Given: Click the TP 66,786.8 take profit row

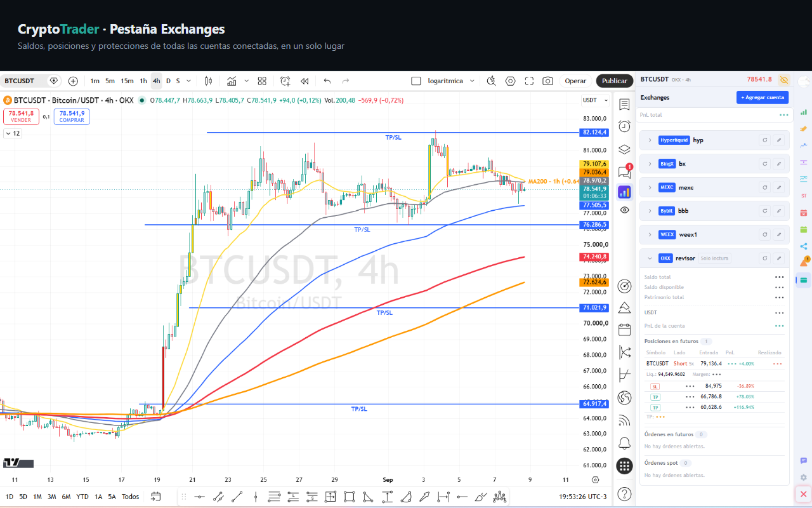Looking at the screenshot, I should [x=714, y=396].
